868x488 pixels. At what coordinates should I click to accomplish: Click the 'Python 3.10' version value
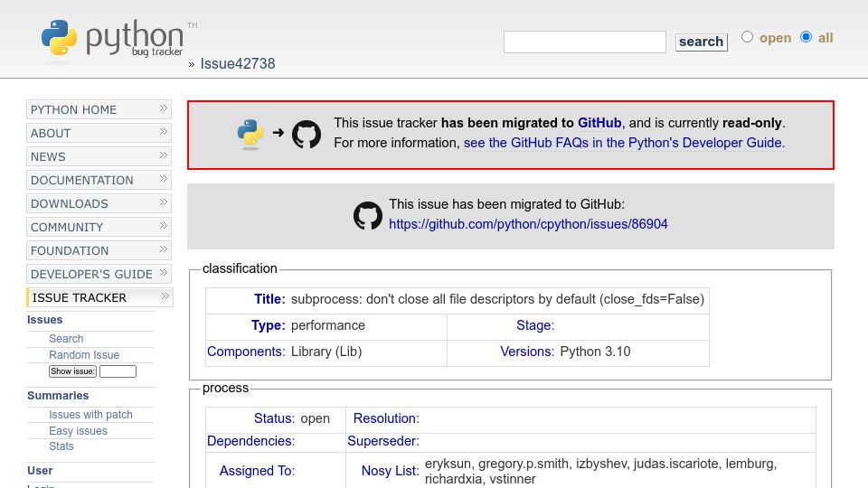595,352
